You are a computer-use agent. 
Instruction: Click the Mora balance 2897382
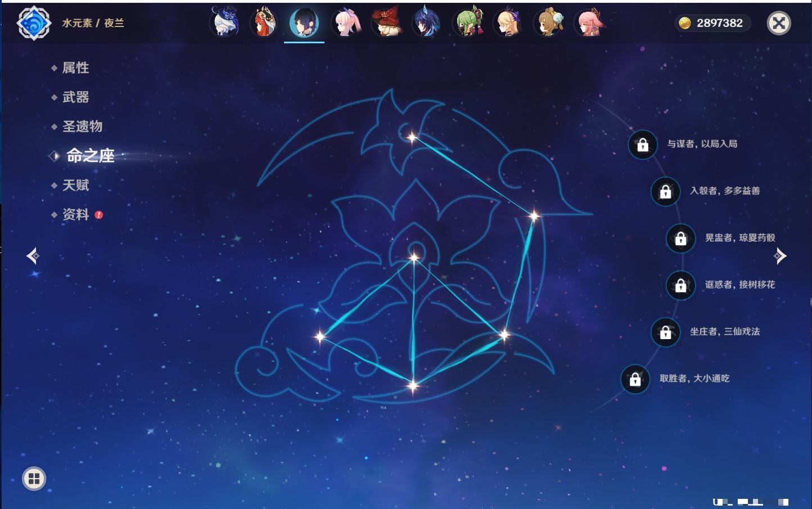pos(720,23)
